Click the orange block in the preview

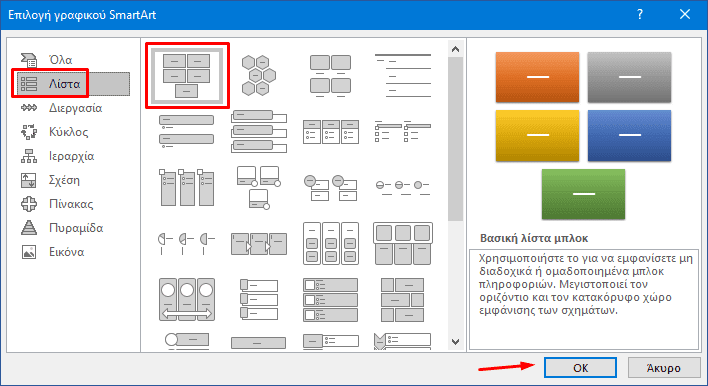(537, 77)
